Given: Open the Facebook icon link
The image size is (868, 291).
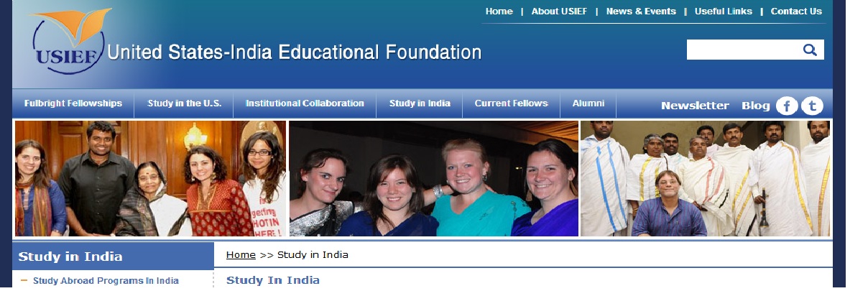Looking at the screenshot, I should point(787,106).
